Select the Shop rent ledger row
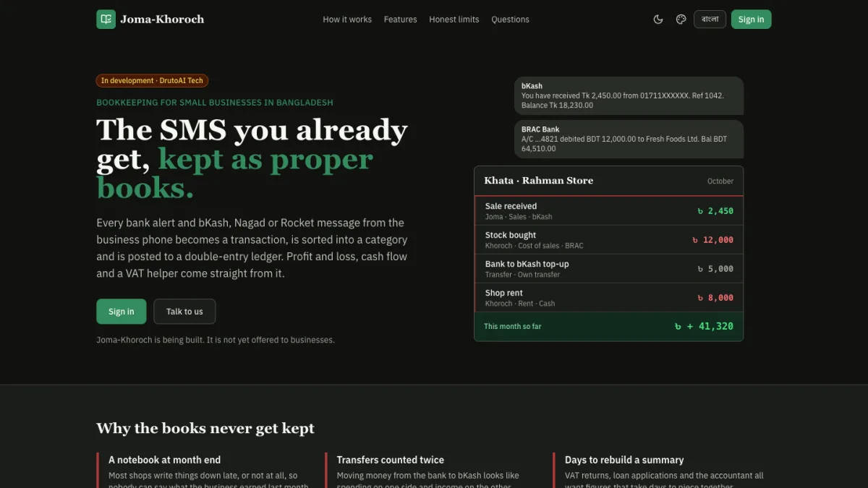The height and width of the screenshot is (488, 868). [608, 298]
